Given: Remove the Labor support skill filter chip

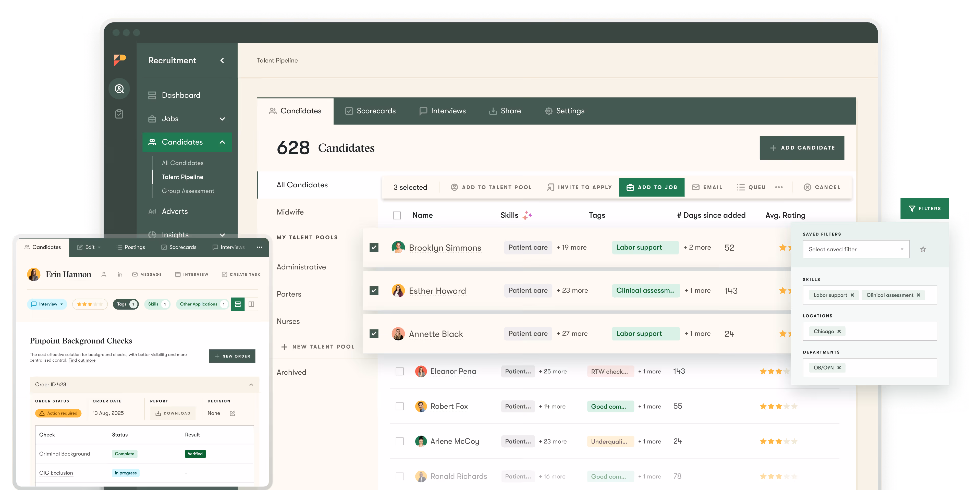Looking at the screenshot, I should (852, 295).
